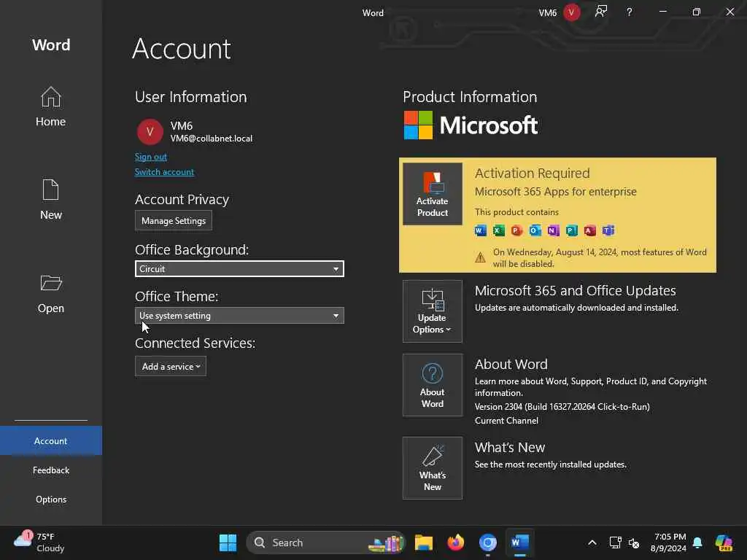Viewport: 747px width, 560px height.
Task: Open the notifications bell icon
Action: 697,542
